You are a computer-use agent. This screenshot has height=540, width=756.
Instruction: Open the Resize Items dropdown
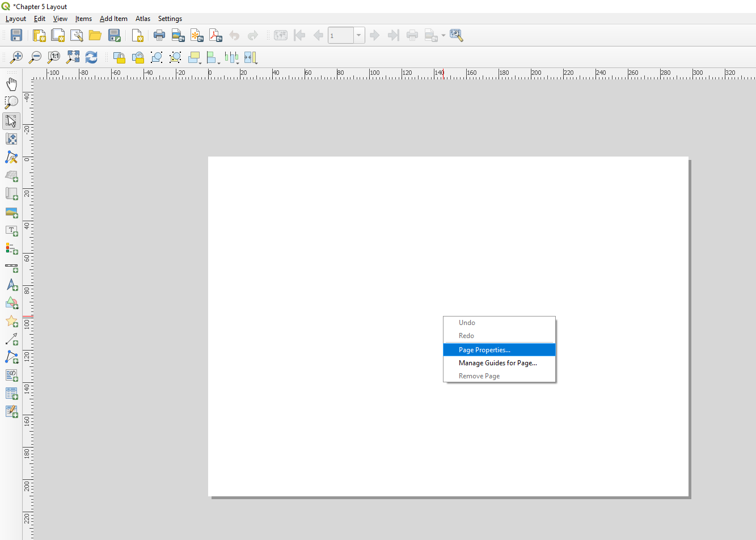pyautogui.click(x=251, y=57)
